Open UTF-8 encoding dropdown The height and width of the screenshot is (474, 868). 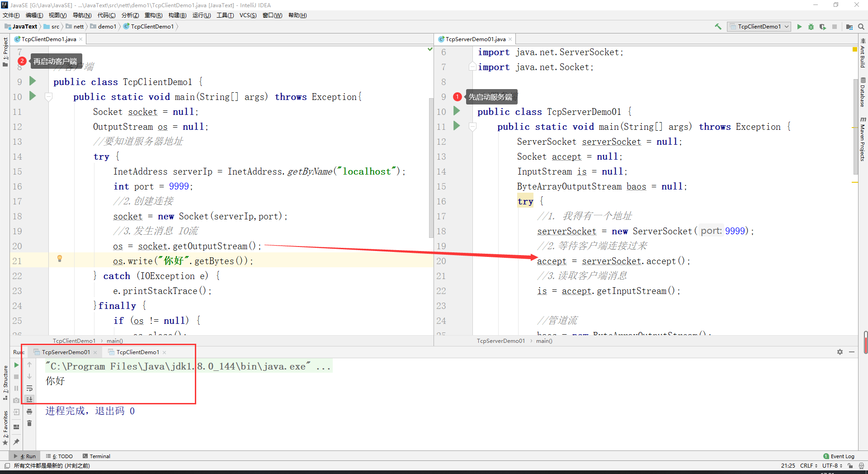click(832, 465)
